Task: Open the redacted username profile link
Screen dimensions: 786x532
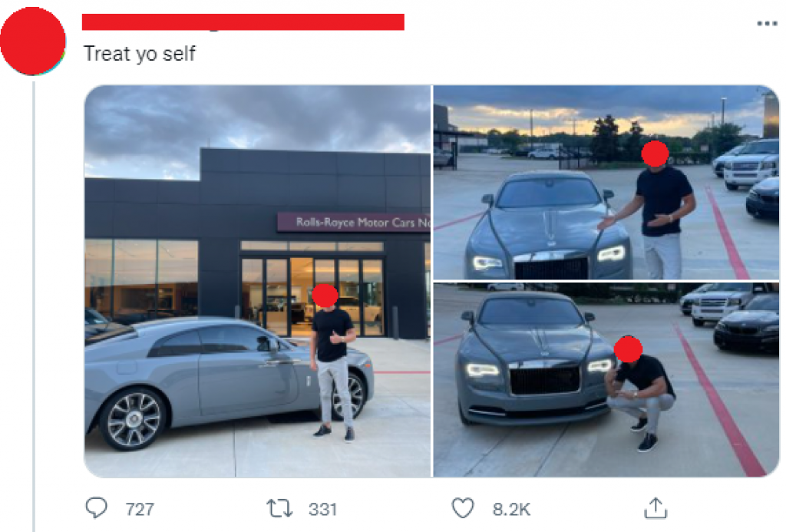Action: 243,21
